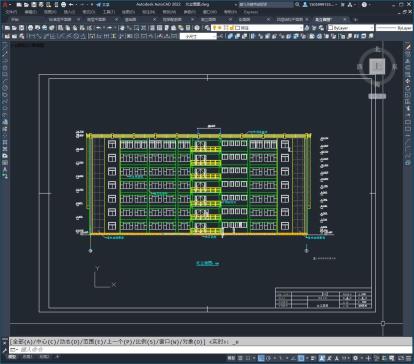Add a new layout with plus button
Screen dimensions: 414x364
(x=57, y=357)
